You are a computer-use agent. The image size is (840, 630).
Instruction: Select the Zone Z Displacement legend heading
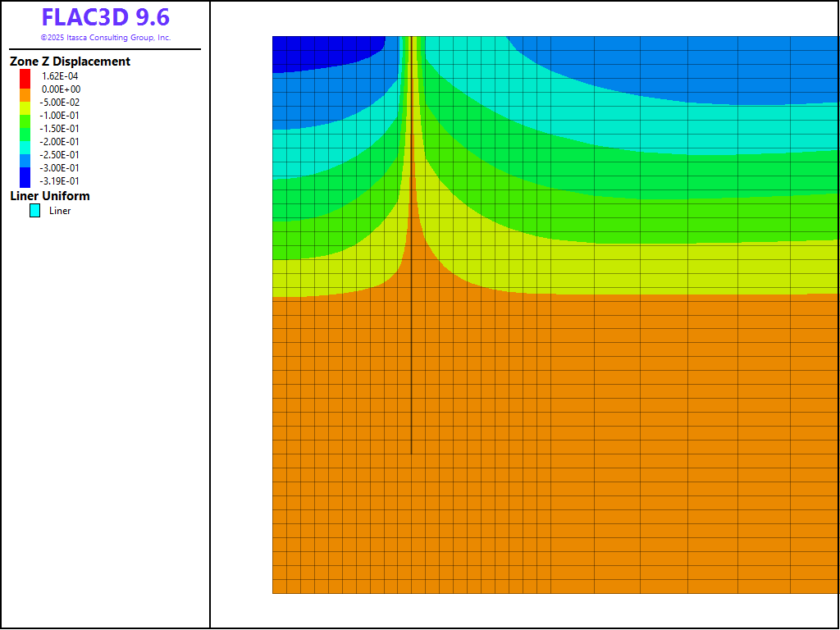pyautogui.click(x=70, y=62)
